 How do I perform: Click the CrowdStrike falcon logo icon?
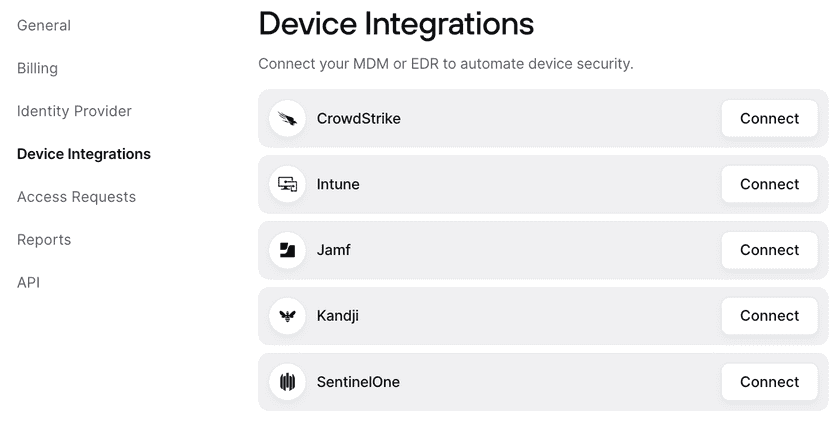[287, 119]
